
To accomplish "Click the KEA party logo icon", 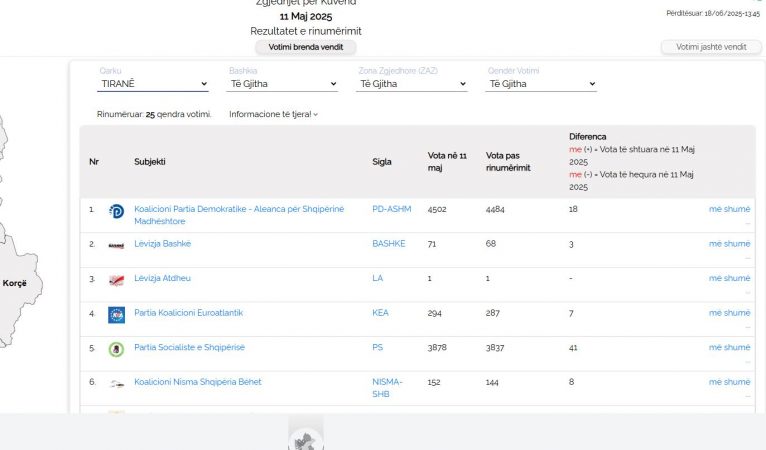I will [x=116, y=315].
